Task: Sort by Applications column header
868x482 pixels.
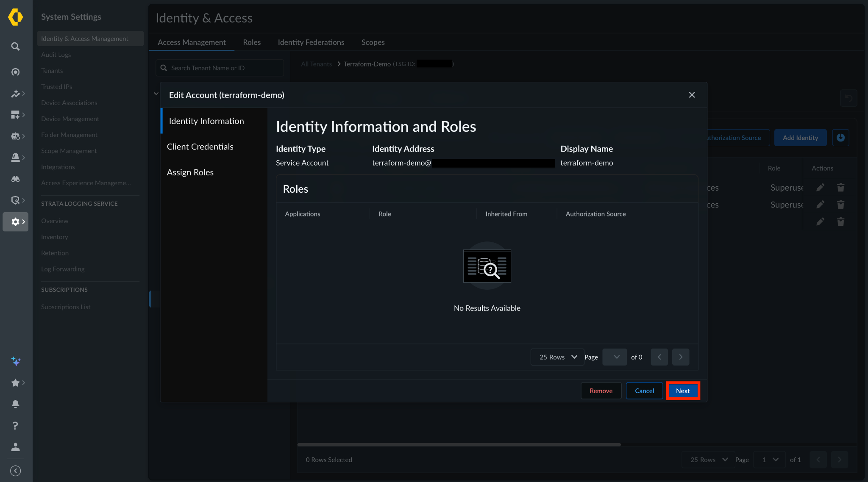Action: 302,214
